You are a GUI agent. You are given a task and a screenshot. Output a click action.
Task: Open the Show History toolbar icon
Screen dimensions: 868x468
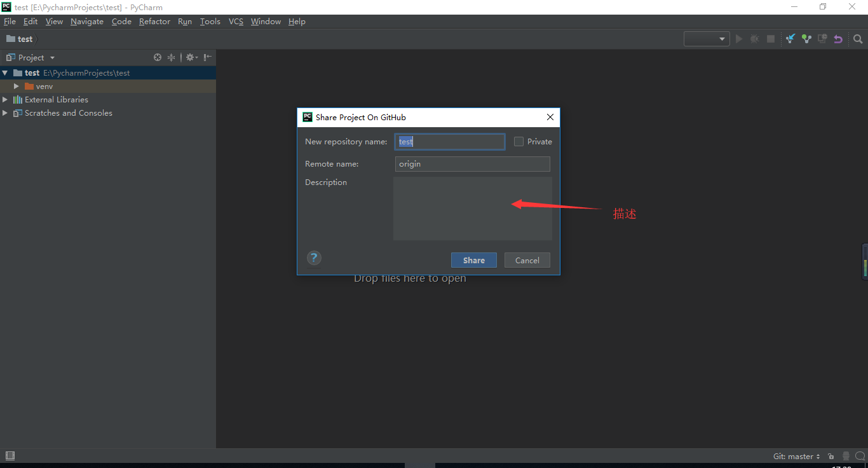[x=822, y=39]
